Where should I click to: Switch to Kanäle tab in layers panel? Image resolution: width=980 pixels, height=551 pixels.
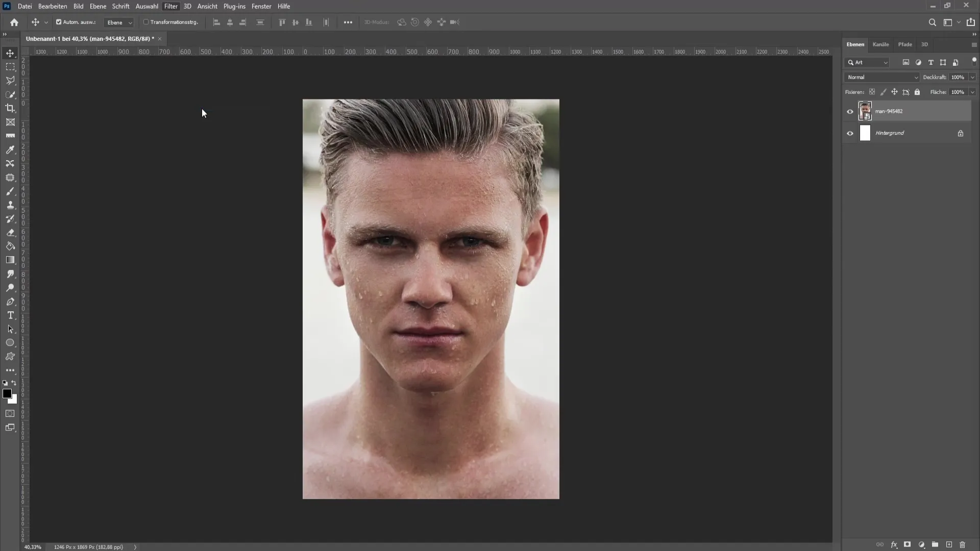coord(880,44)
